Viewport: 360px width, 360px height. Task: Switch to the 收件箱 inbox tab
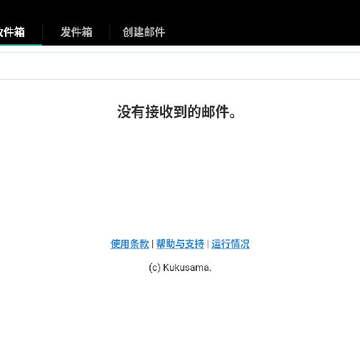(12, 32)
